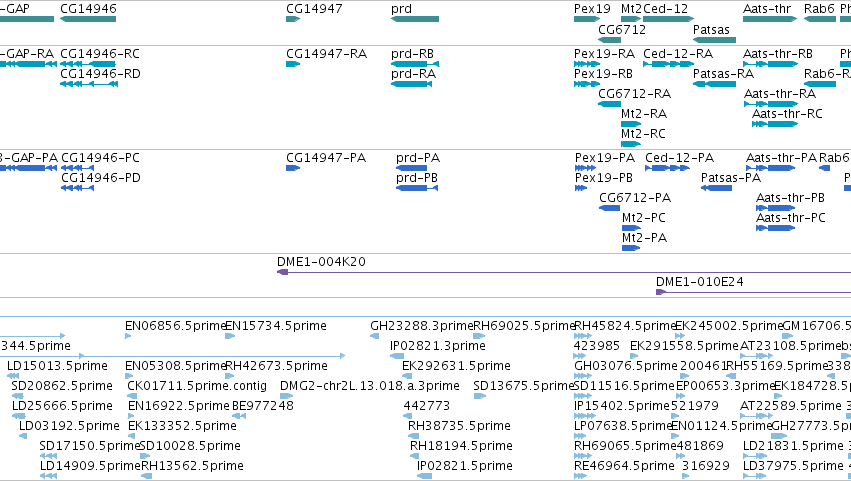Click EST IP02821.3prime

437,346
